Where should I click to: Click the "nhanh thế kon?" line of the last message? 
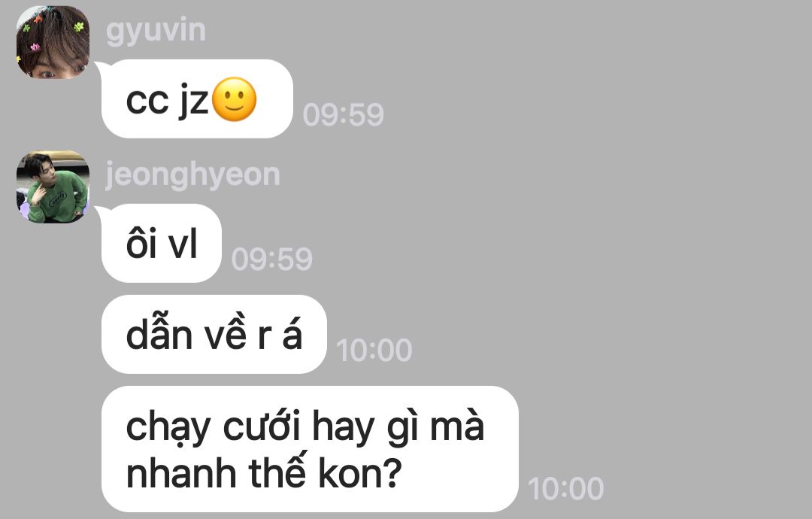coord(264,473)
